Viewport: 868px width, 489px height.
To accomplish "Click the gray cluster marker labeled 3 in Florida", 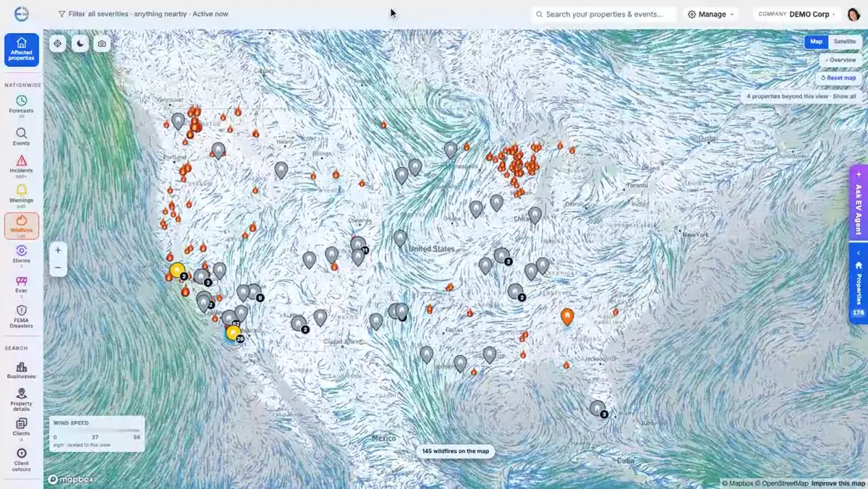I will 597,409.
